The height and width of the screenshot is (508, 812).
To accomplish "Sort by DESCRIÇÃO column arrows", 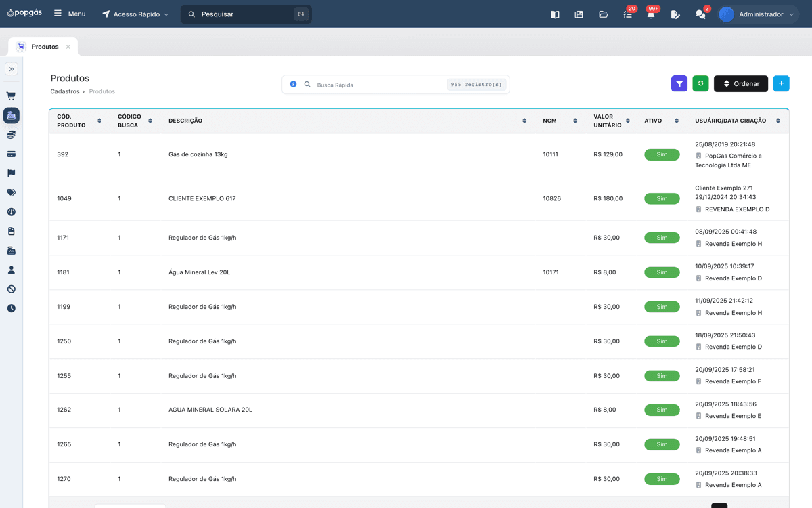I will [x=524, y=121].
